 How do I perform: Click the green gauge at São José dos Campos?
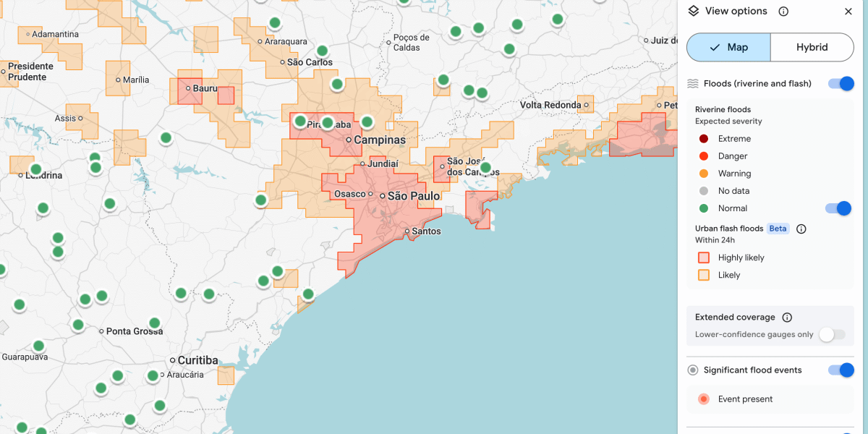(x=485, y=168)
